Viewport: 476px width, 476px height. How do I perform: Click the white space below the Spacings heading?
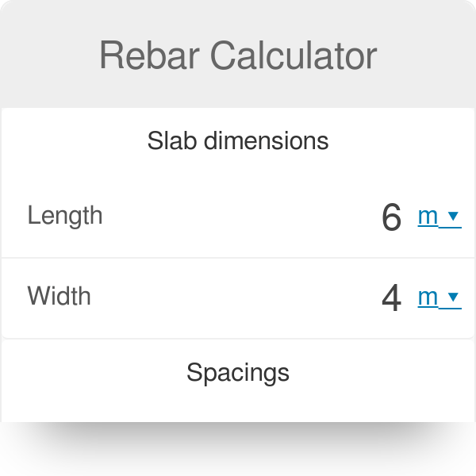coord(238,405)
